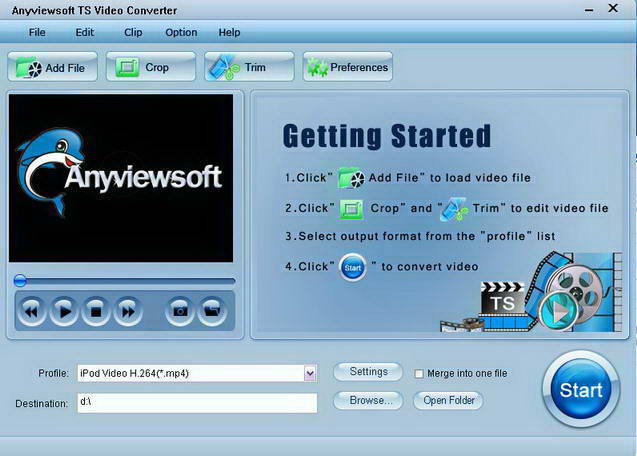This screenshot has height=456, width=637.
Task: Click the video preview area
Action: [x=121, y=178]
